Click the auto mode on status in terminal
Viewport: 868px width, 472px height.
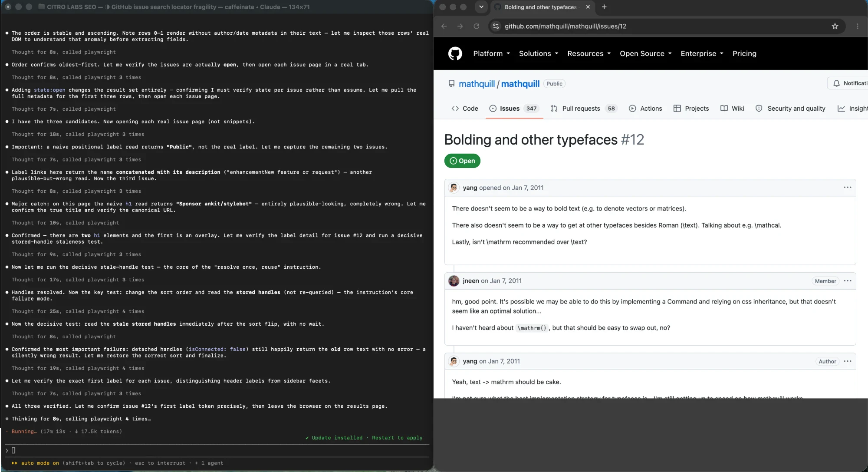[36, 463]
